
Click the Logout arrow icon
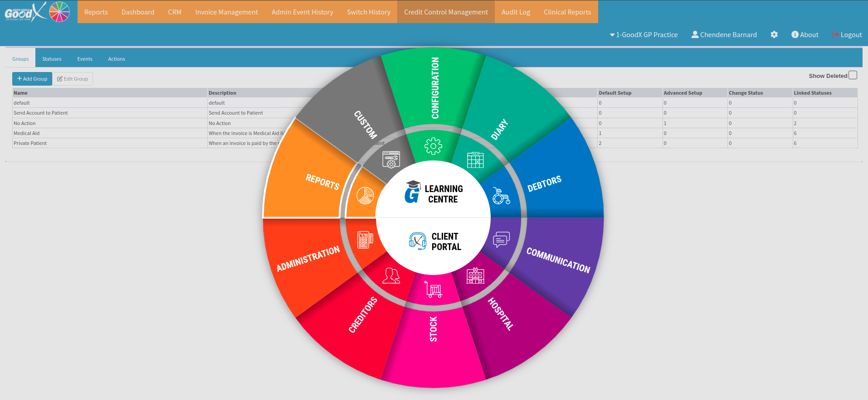tap(835, 34)
